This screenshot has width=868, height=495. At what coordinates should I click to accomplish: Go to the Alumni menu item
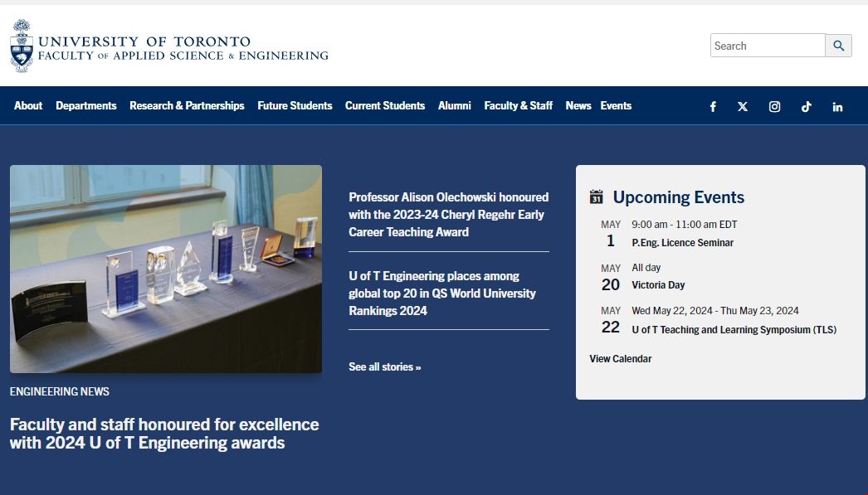pyautogui.click(x=454, y=105)
